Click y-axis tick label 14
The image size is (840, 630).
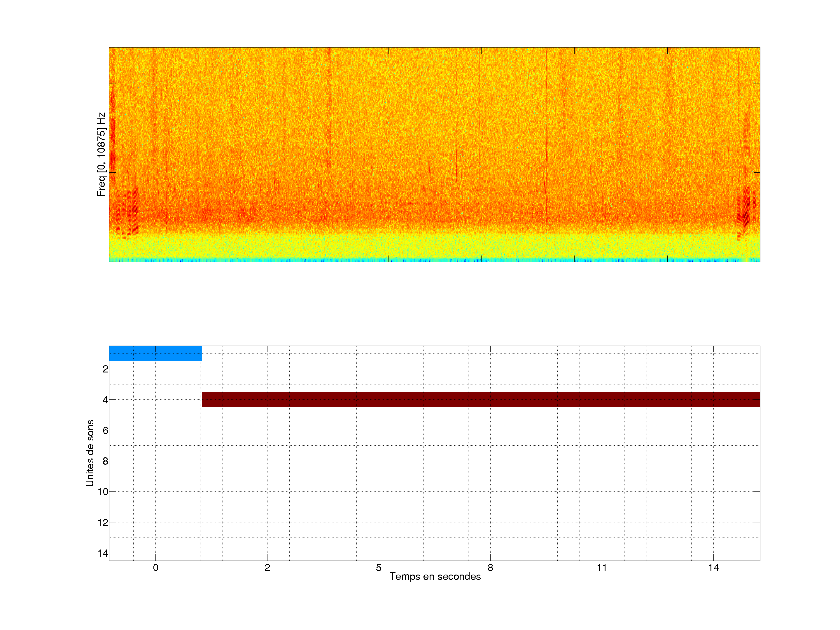point(103,554)
